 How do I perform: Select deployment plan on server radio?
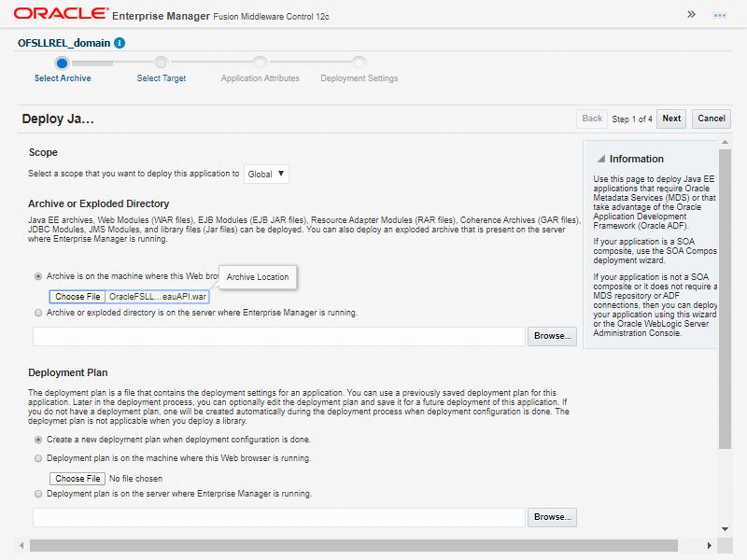38,494
